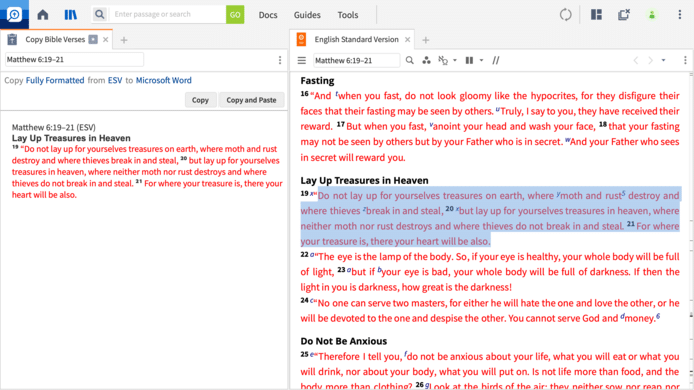Click Matthew 6:19–21 (ESV) preview title

[54, 127]
